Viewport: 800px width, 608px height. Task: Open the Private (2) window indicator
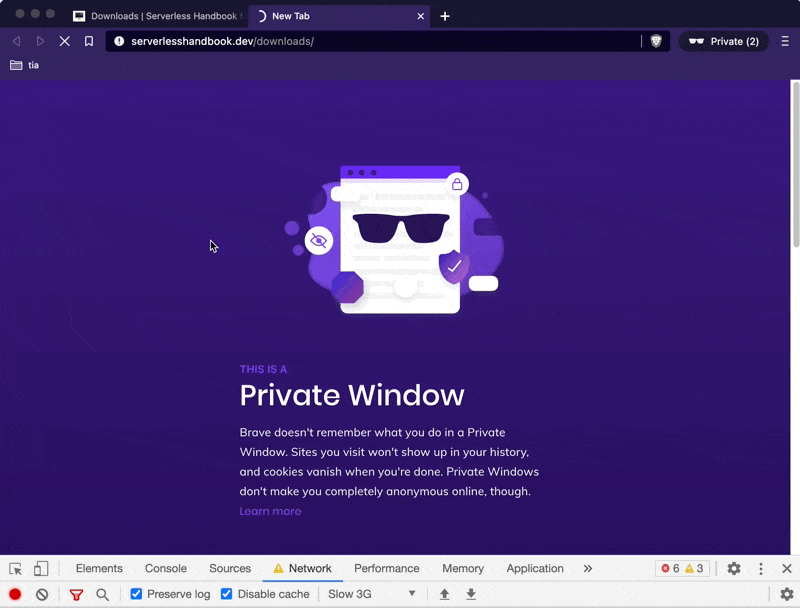click(x=723, y=41)
